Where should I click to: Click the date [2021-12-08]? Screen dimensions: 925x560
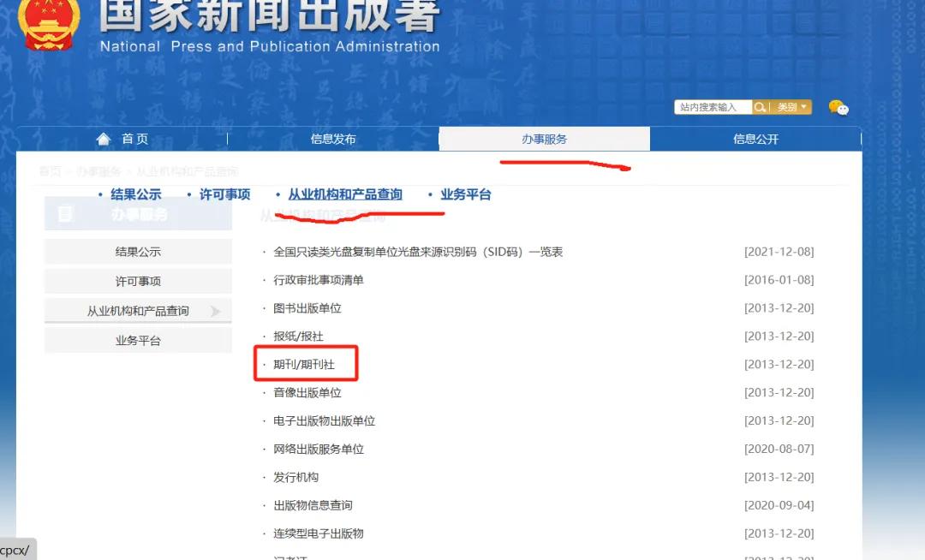(x=779, y=252)
